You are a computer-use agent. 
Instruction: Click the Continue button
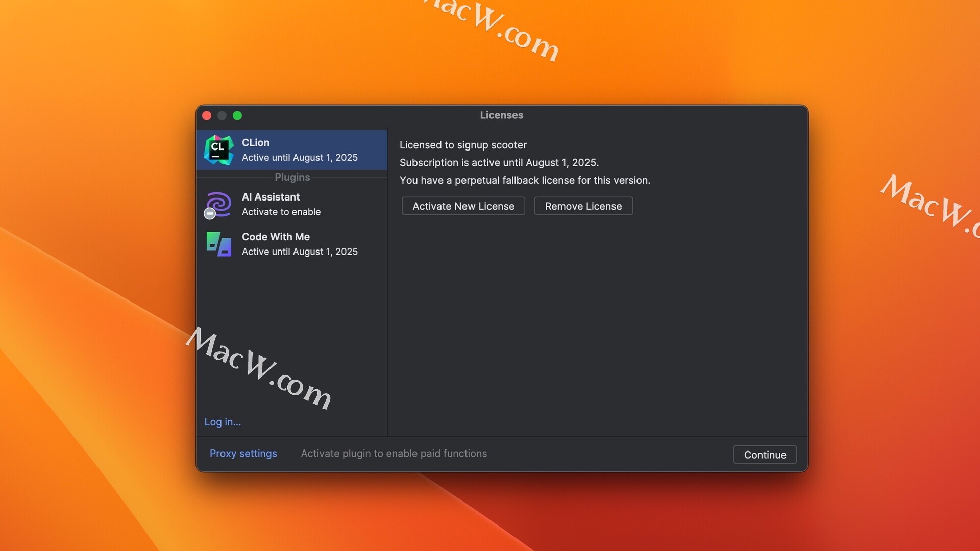[765, 454]
